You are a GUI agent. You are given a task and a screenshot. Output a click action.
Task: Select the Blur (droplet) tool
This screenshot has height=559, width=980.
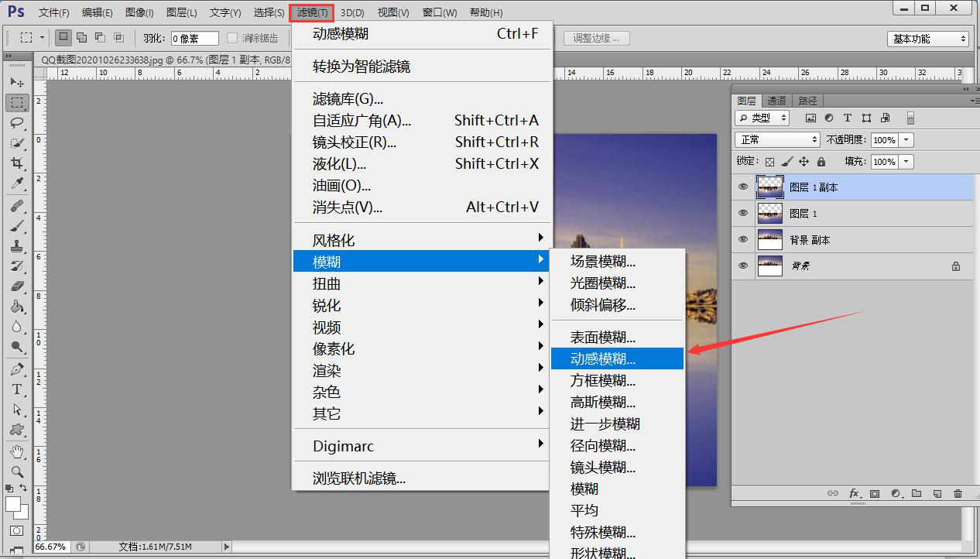tap(17, 327)
